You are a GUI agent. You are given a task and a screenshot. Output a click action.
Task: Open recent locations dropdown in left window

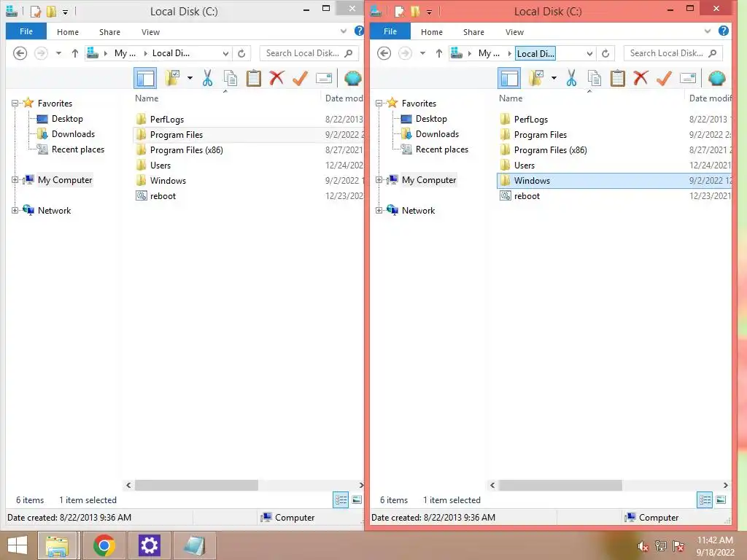pos(58,53)
